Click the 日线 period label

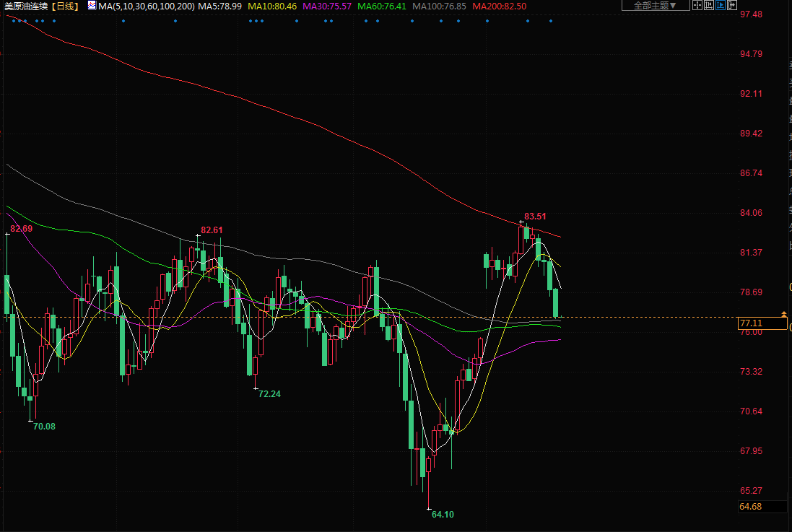pyautogui.click(x=66, y=6)
